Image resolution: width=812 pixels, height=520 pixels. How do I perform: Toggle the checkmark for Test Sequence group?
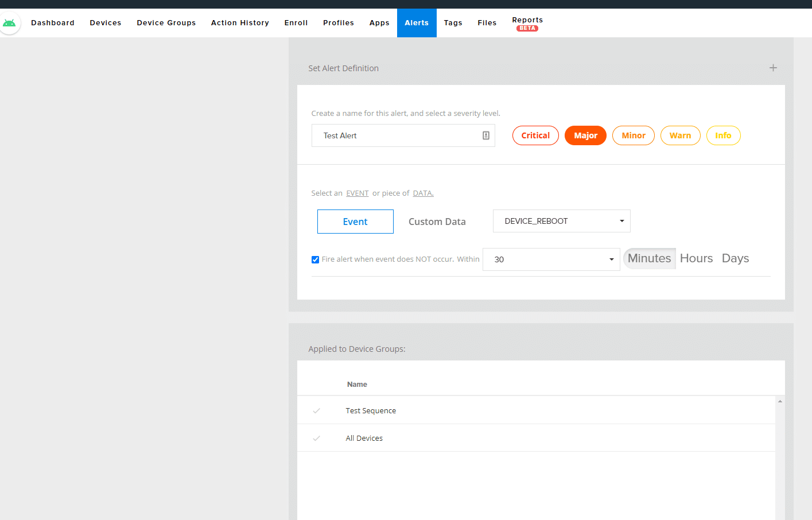point(316,410)
